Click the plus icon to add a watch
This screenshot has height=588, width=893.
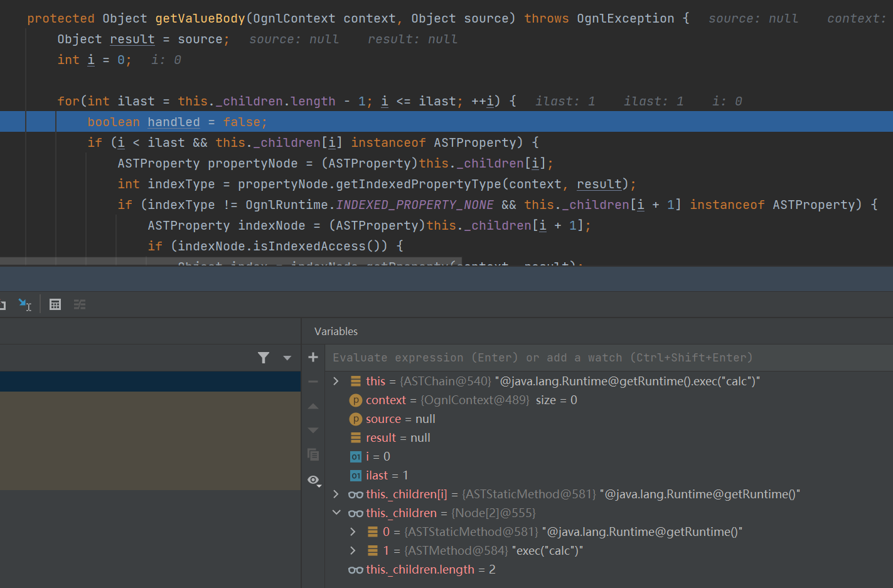pyautogui.click(x=313, y=357)
